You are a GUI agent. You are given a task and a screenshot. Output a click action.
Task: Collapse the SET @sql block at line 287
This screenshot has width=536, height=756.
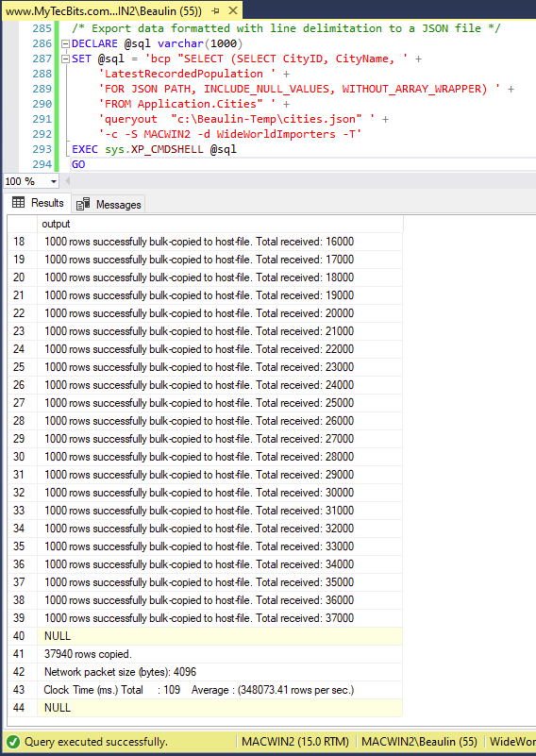pos(66,59)
